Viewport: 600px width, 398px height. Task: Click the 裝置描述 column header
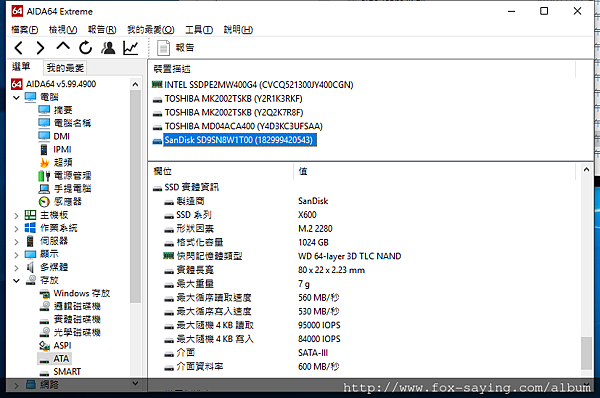pos(172,69)
